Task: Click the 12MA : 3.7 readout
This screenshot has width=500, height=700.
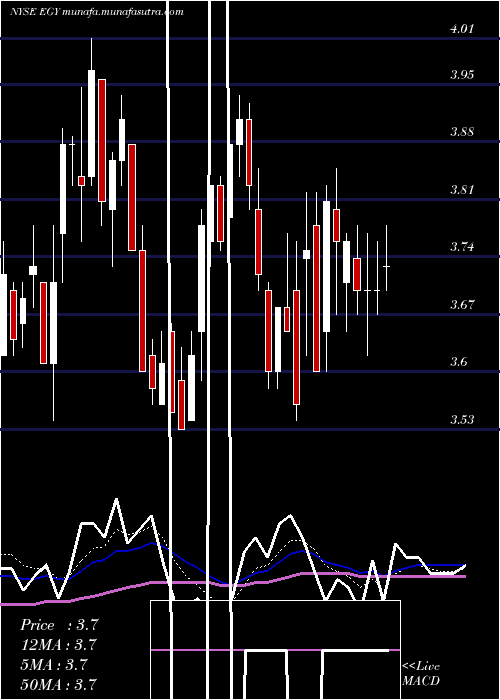Action: pyautogui.click(x=58, y=645)
